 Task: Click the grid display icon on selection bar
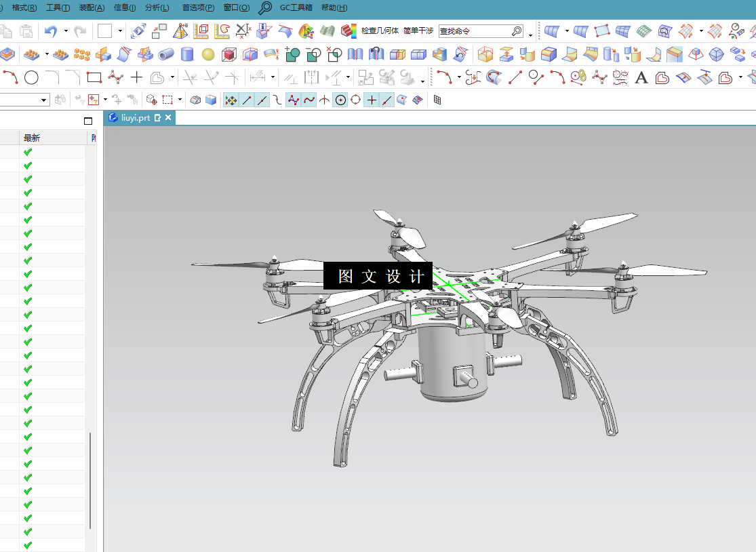click(x=437, y=100)
